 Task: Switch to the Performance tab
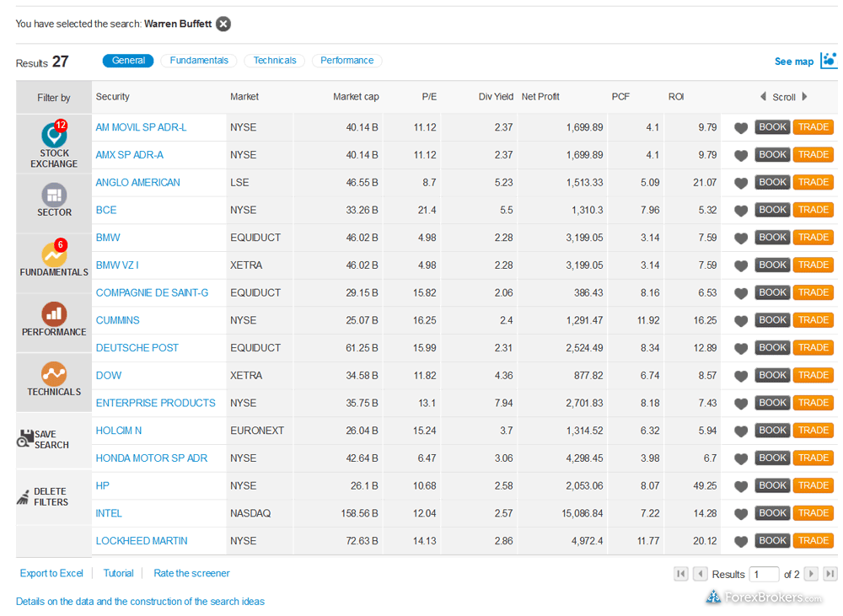[x=346, y=61]
